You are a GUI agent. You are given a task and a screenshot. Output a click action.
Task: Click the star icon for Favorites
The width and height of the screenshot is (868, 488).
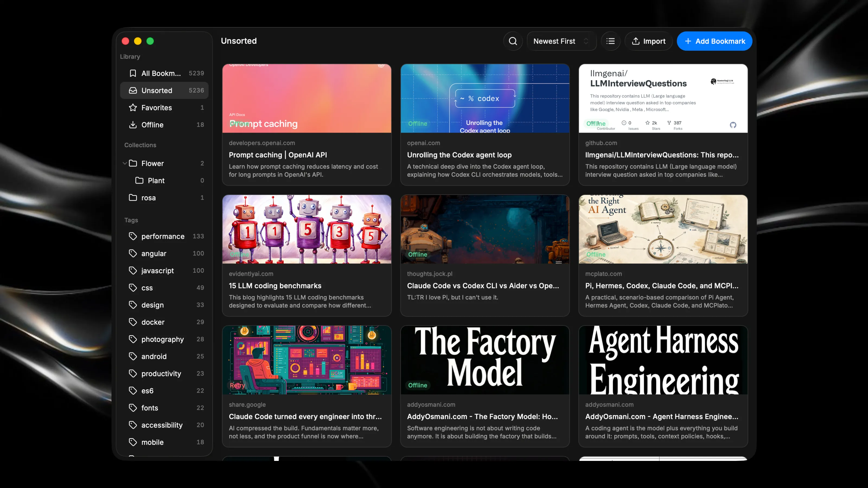(133, 107)
